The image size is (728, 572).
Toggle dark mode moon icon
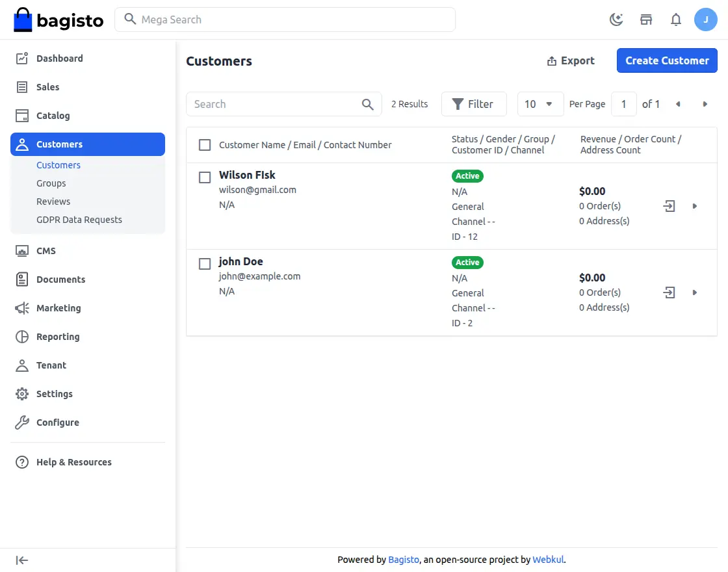point(616,19)
